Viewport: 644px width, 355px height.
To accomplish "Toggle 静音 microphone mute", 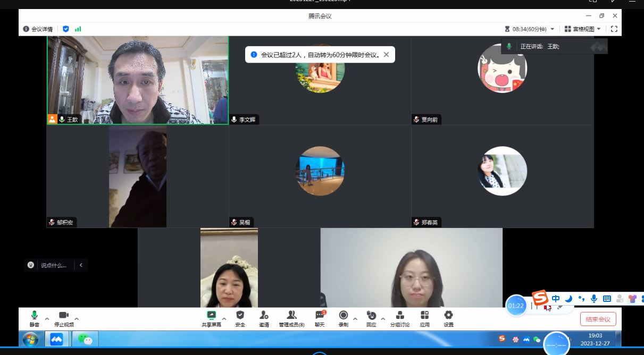I will [35, 318].
